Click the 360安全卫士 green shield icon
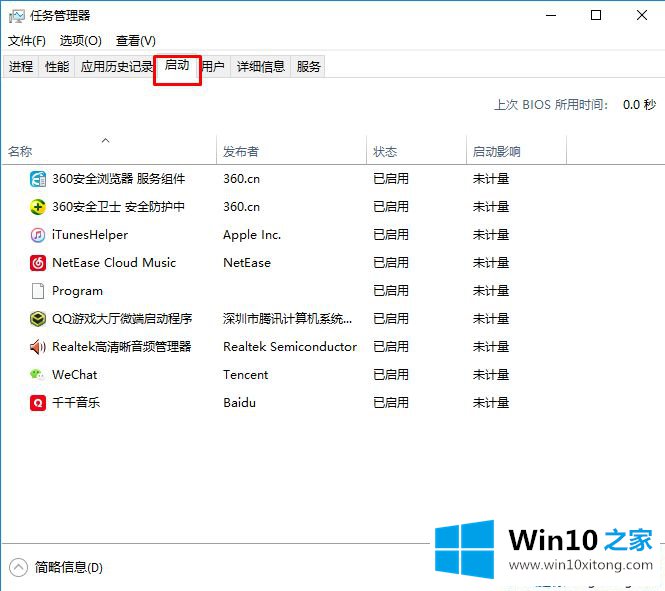This screenshot has height=591, width=665. (x=38, y=206)
